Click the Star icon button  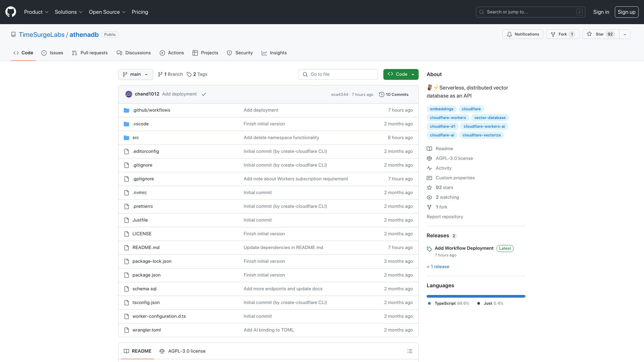pos(601,34)
